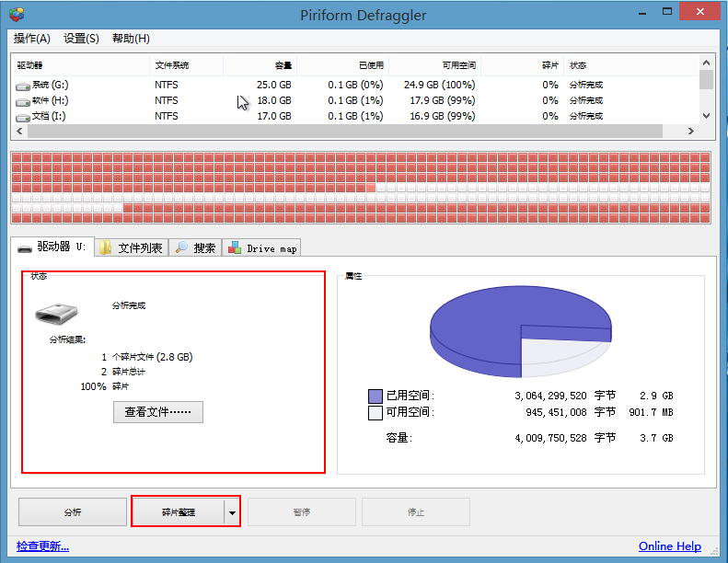Click the 1 个碎片文件 (2.8 GB) result line
The image size is (728, 563).
click(x=146, y=357)
